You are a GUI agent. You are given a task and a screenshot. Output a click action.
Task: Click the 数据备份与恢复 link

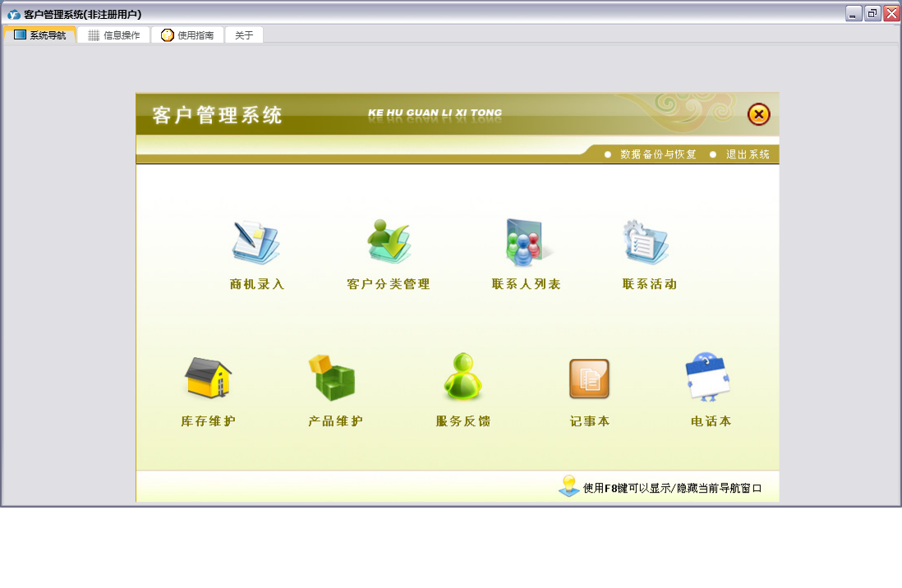658,154
